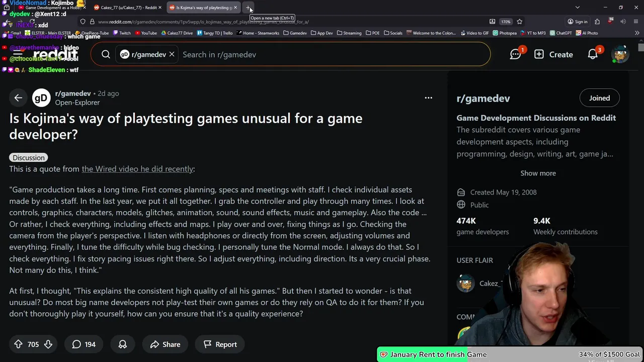This screenshot has width=644, height=362.
Task: Open the YT to MP3 bookmark
Action: click(x=533, y=33)
